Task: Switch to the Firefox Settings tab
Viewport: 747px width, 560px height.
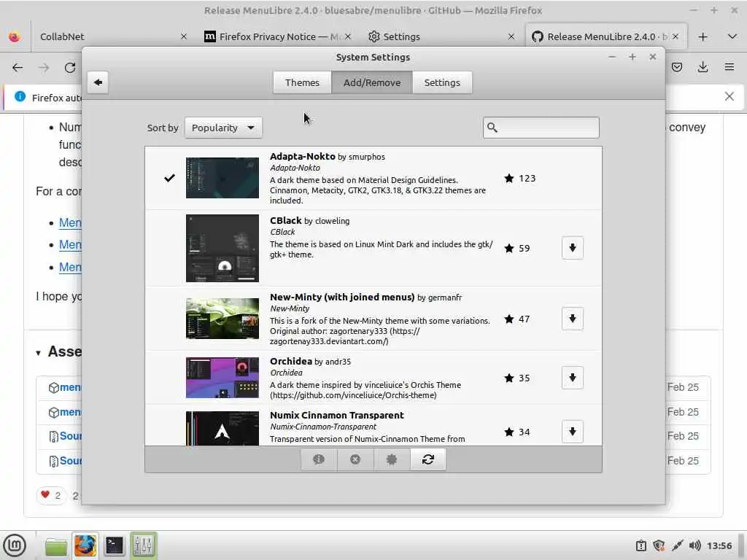Action: (441, 36)
